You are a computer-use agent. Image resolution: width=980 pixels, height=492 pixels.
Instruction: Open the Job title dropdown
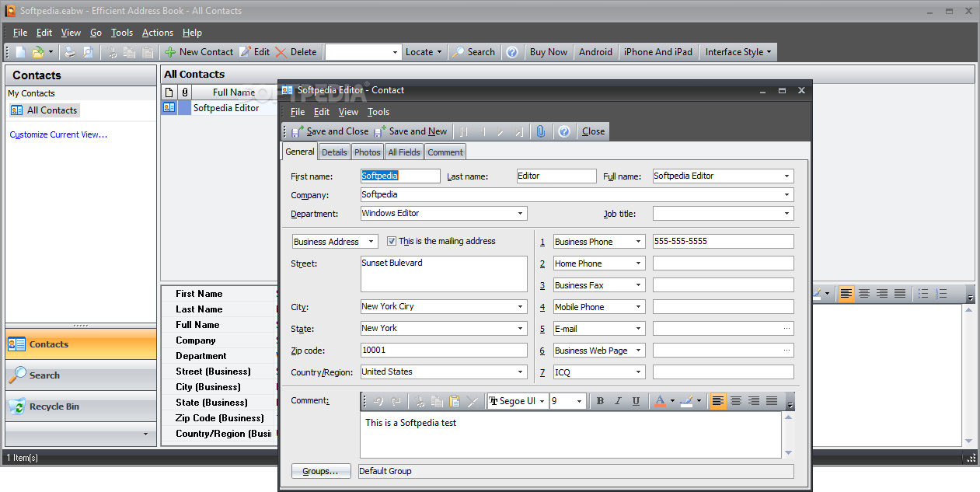pos(787,214)
